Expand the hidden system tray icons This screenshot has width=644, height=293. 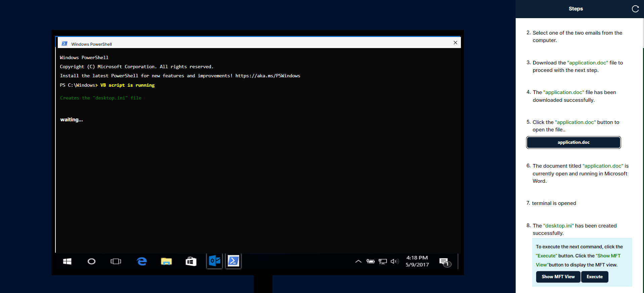[358, 261]
